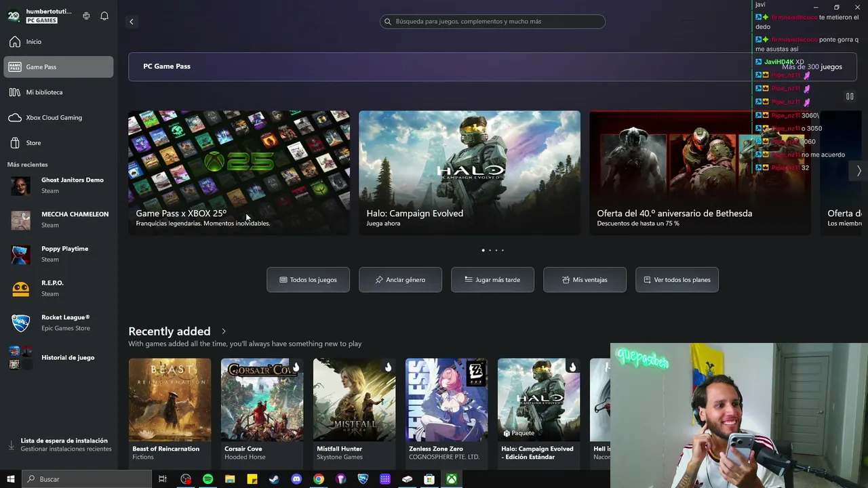Open the Halo: Campaign Evolved 'Juega ahora' banner
868x488 pixels.
point(470,173)
